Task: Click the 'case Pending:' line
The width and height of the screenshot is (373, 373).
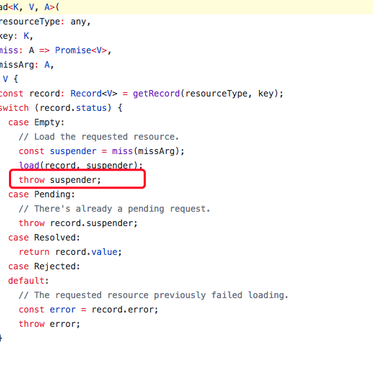Action: (x=41, y=194)
